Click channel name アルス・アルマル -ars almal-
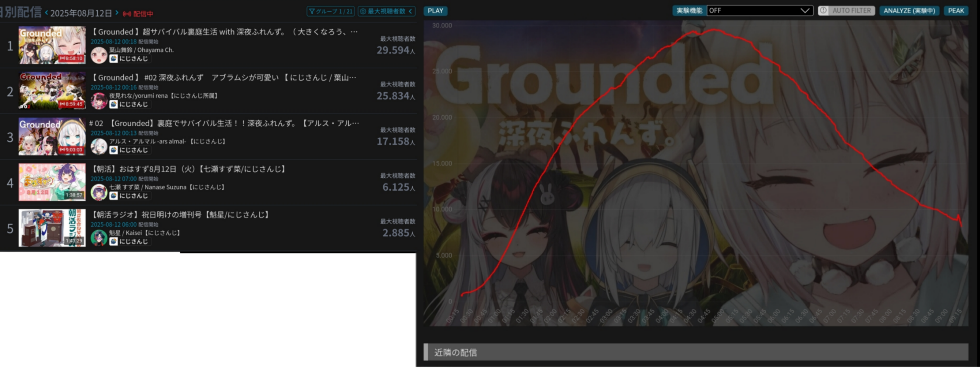The height and width of the screenshot is (369, 980). [x=168, y=141]
